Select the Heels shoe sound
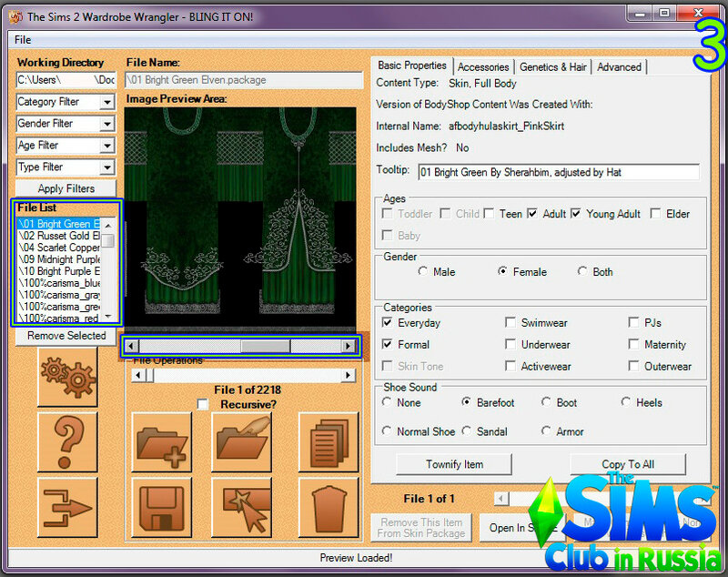Screen dimensions: 728x577 [x=626, y=402]
